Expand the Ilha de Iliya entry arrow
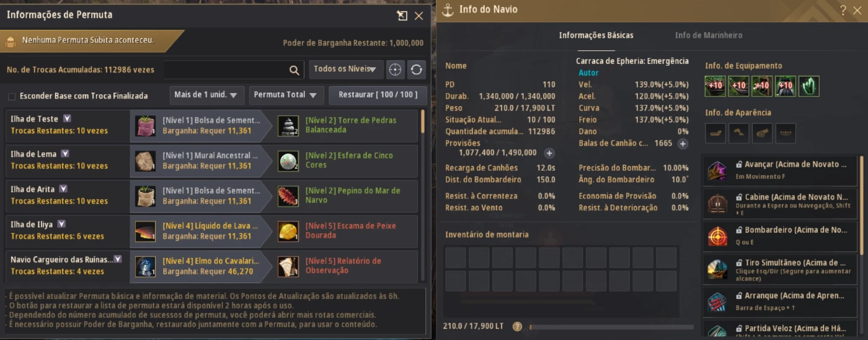 point(61,224)
